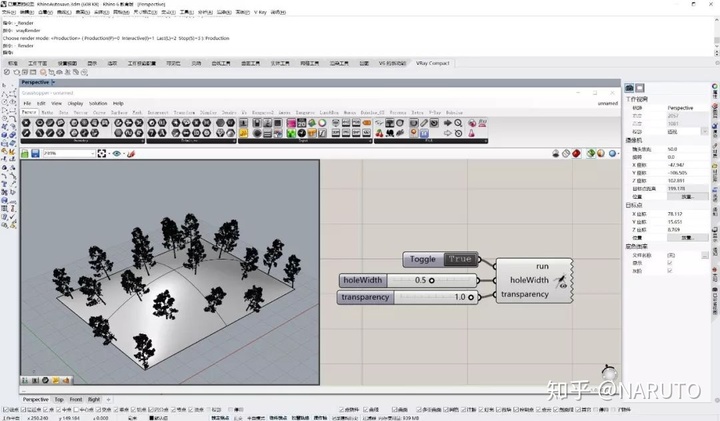Click the red sketch pen icon in the canvas toolbar
This screenshot has height=421, width=720.
[x=131, y=153]
